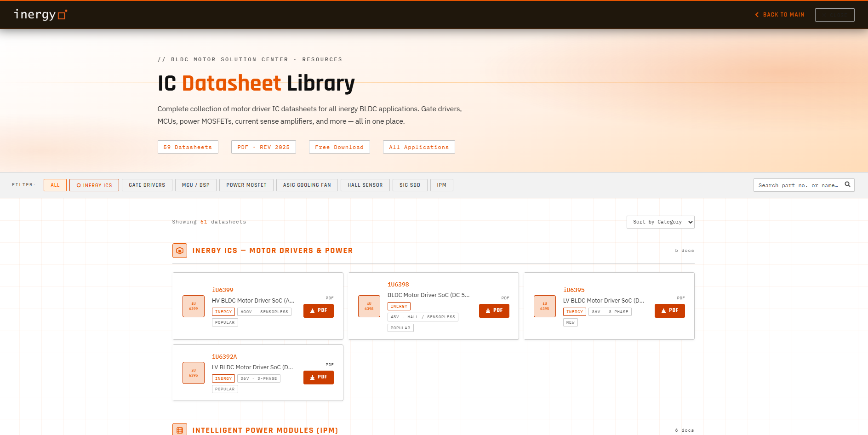Screen dimensions: 868x435
Task: Click the Inergy ICs section icon
Action: coord(180,251)
